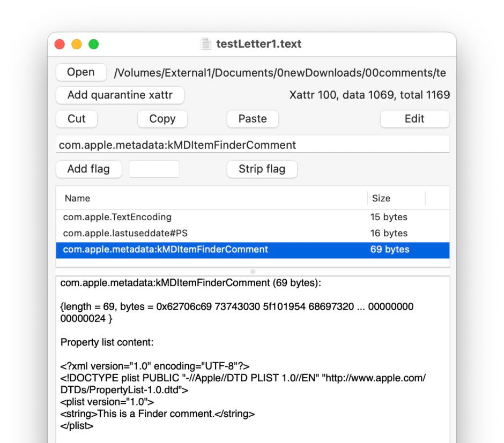Click the split view divider handle
504x443 pixels.
(x=253, y=272)
